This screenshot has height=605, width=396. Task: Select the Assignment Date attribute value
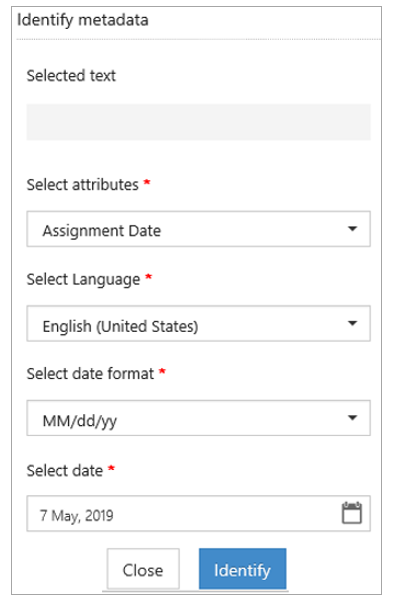pos(102,231)
